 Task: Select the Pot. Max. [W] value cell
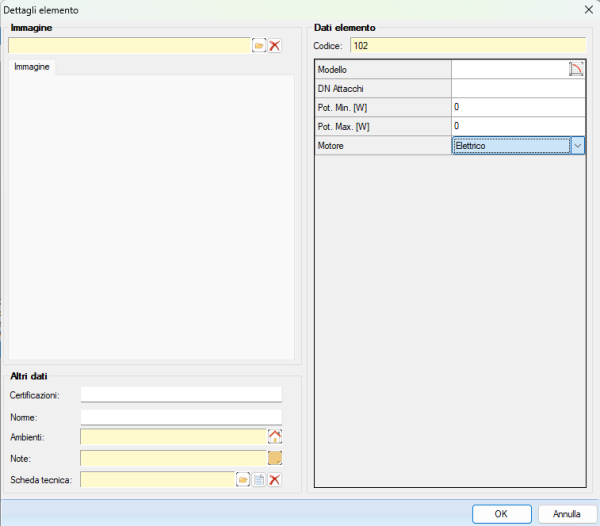(x=517, y=126)
